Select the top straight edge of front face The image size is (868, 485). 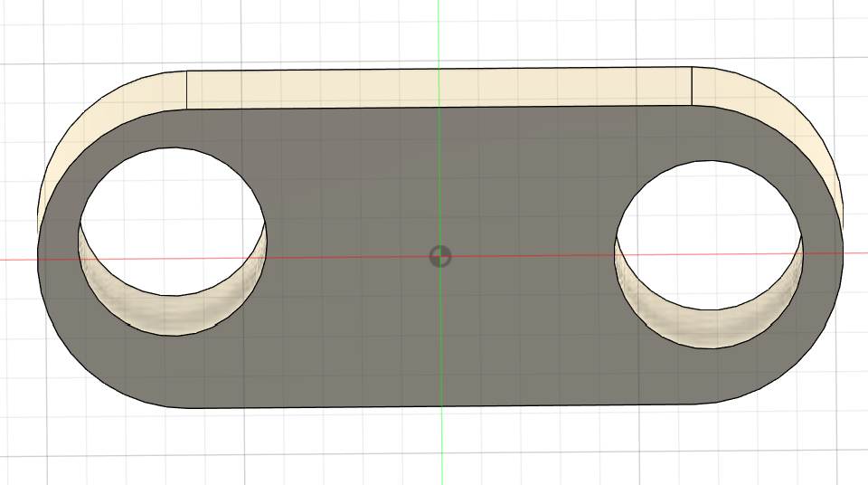[x=439, y=107]
